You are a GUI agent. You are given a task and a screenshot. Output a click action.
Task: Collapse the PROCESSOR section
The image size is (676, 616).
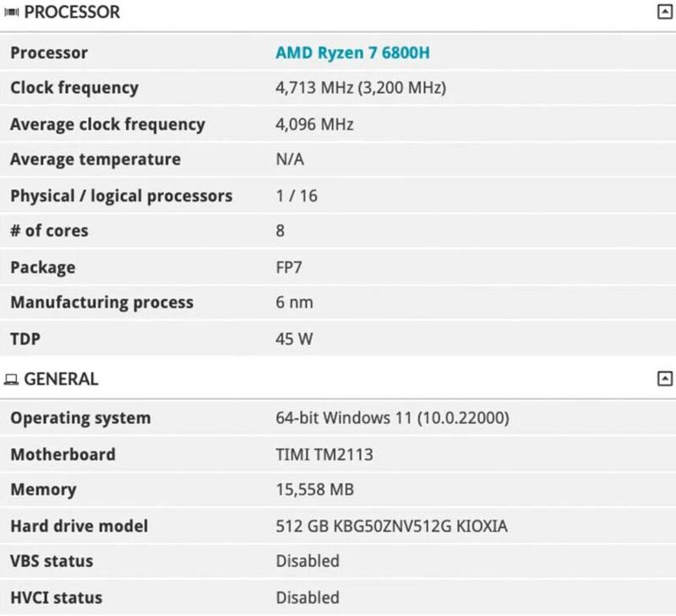(x=665, y=12)
